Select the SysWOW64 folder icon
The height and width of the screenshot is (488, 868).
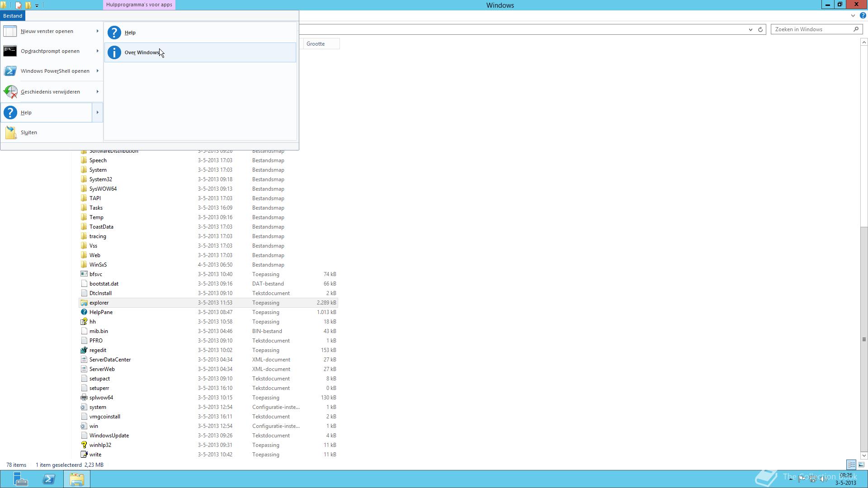point(84,189)
